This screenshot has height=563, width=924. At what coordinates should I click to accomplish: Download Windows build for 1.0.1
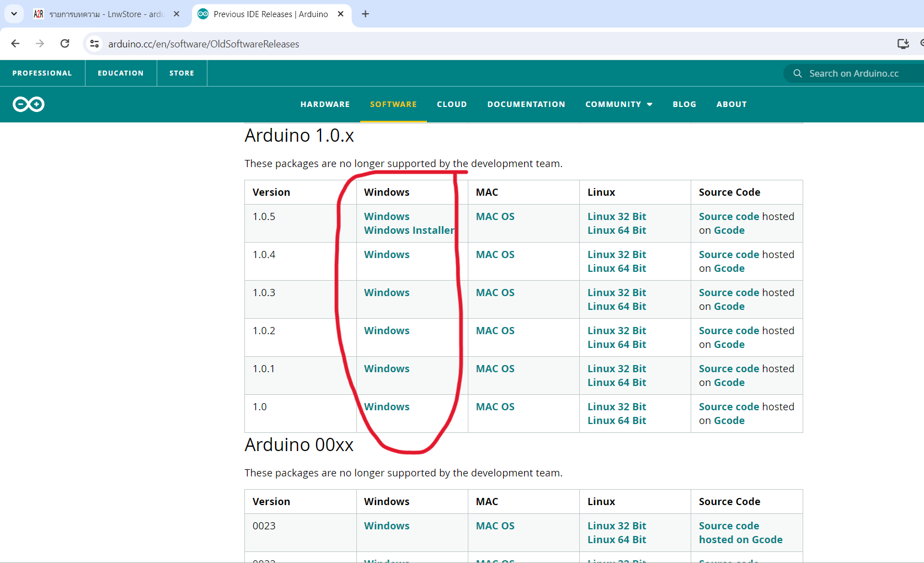point(387,369)
